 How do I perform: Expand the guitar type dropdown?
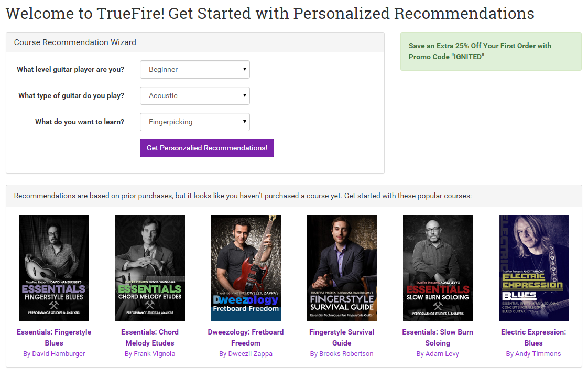(x=194, y=95)
